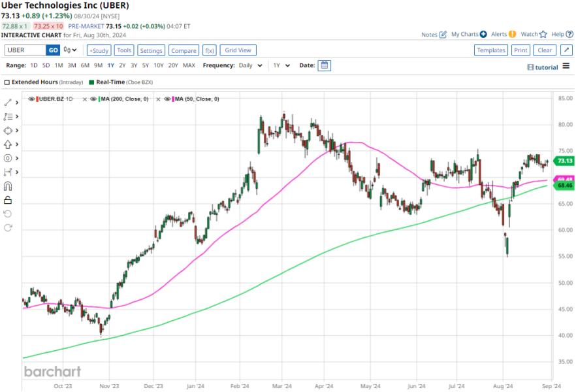Screen dimensions: 576x392
Task: Click the undo arrow icon
Action: [8, 214]
